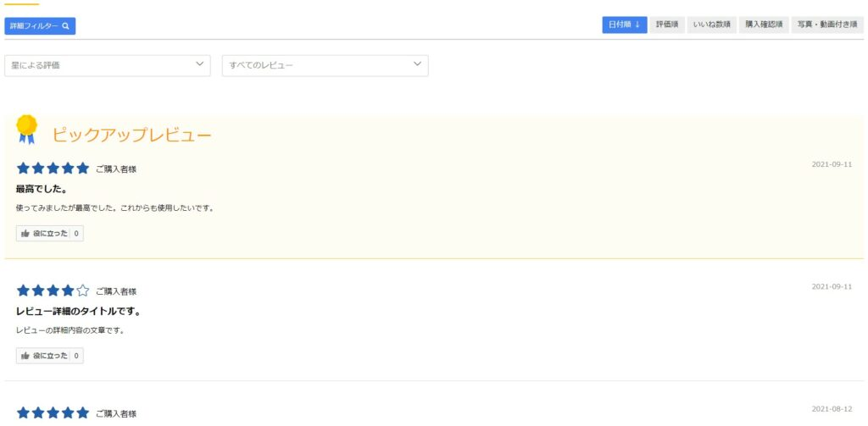Viewport: 868px width, 426px height.
Task: Click the five-star rating of the pickup review
Action: click(x=53, y=169)
